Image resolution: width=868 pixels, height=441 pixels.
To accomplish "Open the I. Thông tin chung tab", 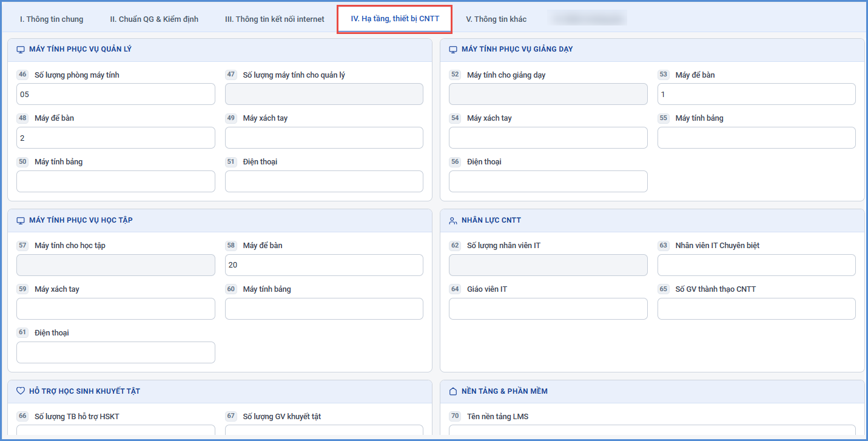I will click(x=52, y=19).
